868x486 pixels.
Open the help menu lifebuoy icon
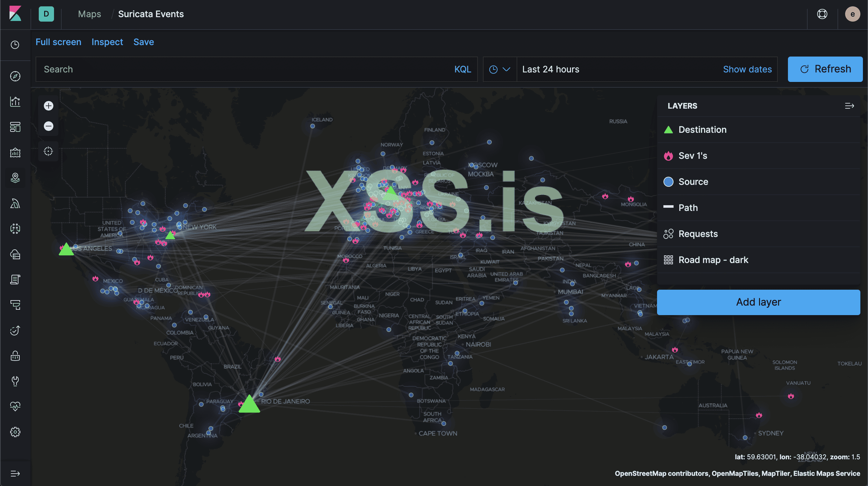click(x=822, y=14)
